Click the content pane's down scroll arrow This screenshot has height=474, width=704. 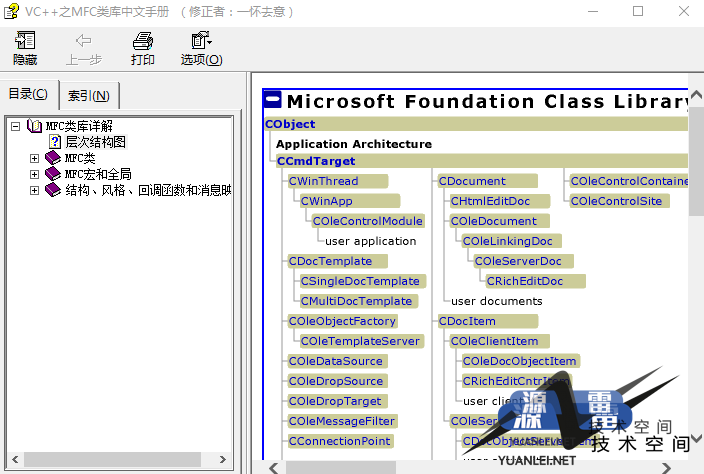696,438
